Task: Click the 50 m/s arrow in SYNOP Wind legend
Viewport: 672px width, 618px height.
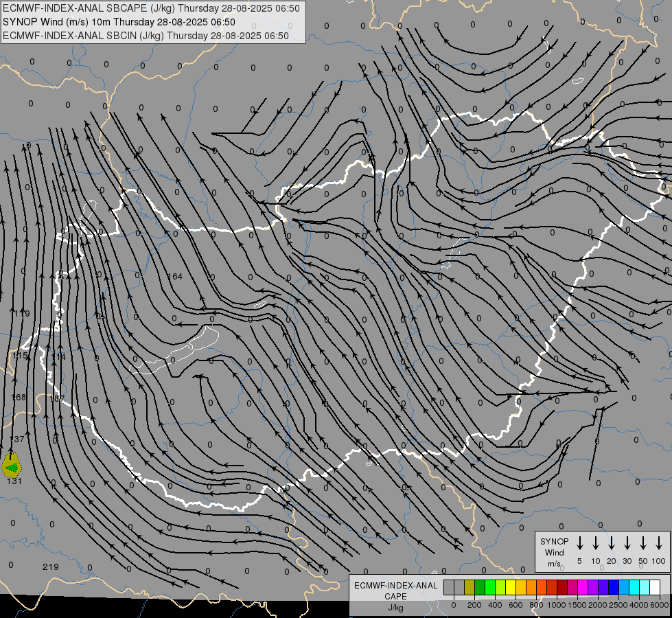Action: click(643, 543)
